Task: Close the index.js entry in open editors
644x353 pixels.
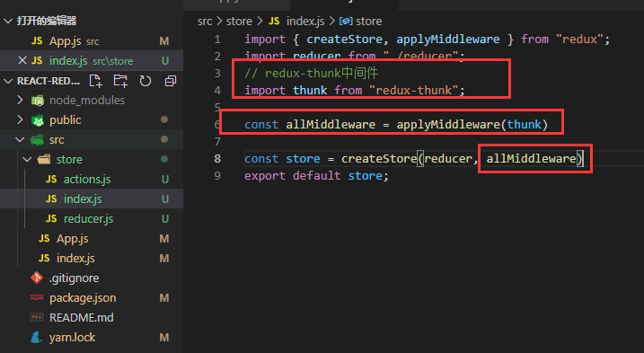Action: [22, 61]
